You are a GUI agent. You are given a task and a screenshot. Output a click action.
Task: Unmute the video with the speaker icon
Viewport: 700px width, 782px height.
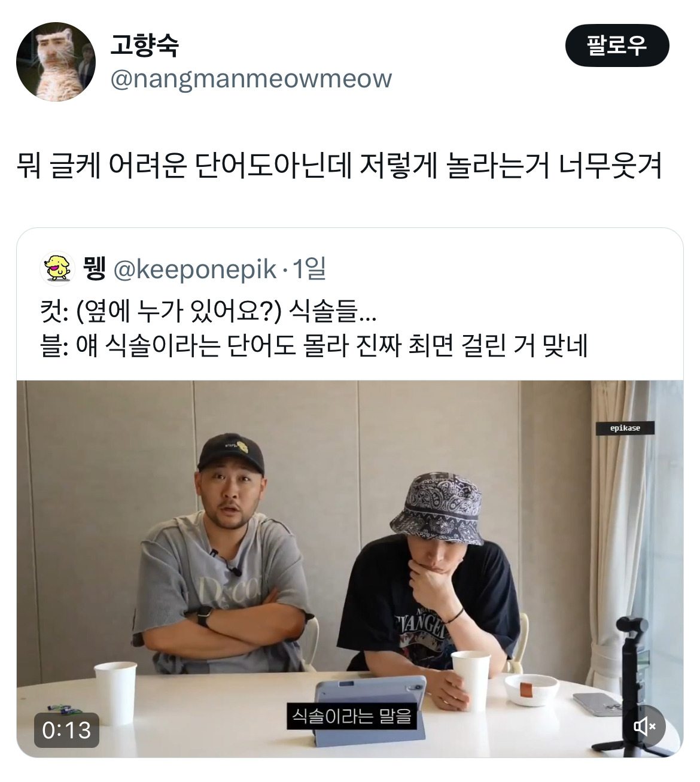click(644, 726)
